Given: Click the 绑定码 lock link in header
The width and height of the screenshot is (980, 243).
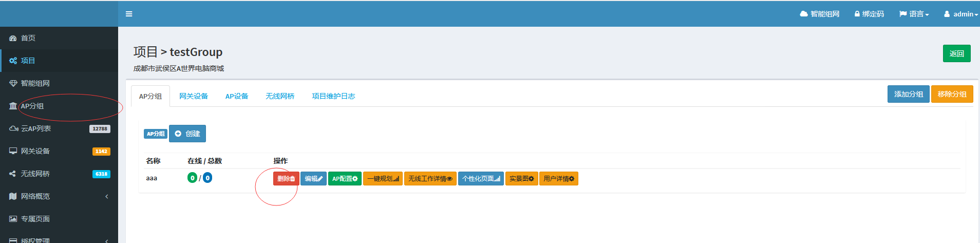Looking at the screenshot, I should coord(869,14).
